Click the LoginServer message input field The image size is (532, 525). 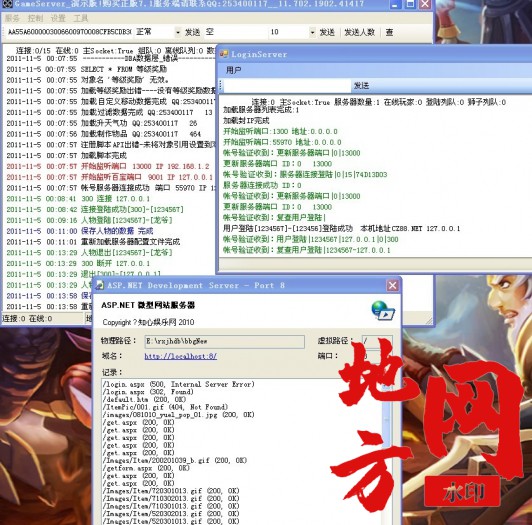(x=287, y=86)
